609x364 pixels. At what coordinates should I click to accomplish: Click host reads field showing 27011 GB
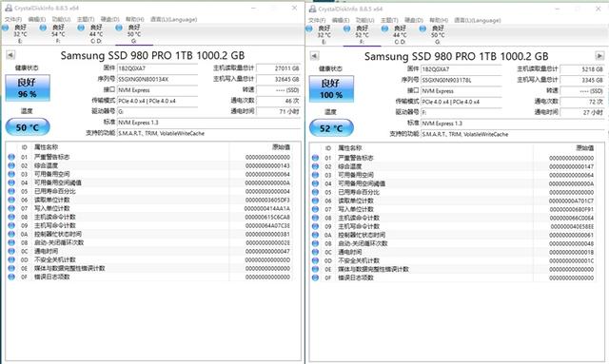[x=279, y=68]
